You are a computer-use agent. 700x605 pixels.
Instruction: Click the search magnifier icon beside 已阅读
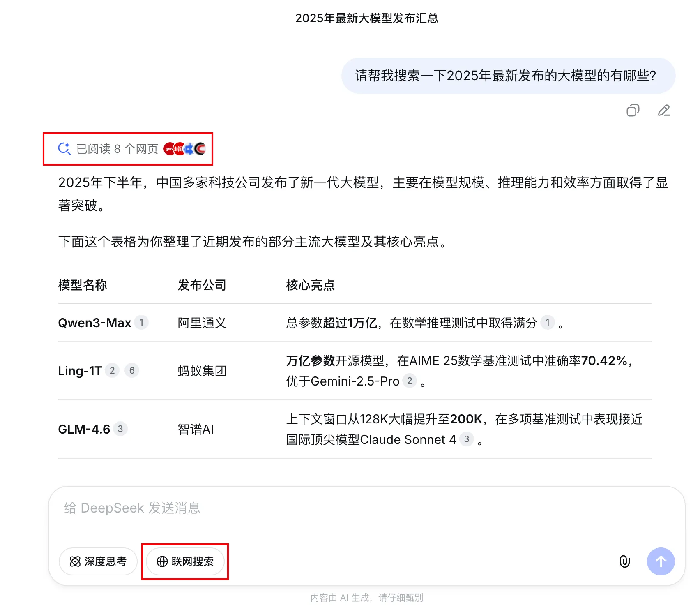pos(64,149)
